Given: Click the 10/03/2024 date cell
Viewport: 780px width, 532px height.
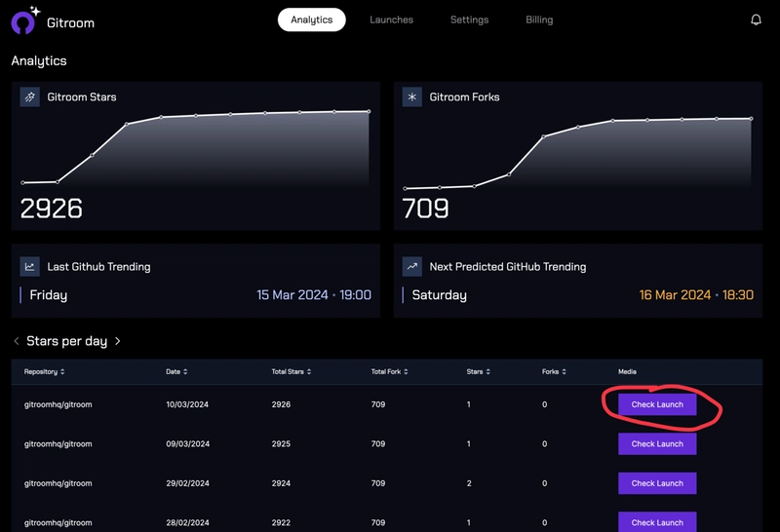Looking at the screenshot, I should [187, 404].
